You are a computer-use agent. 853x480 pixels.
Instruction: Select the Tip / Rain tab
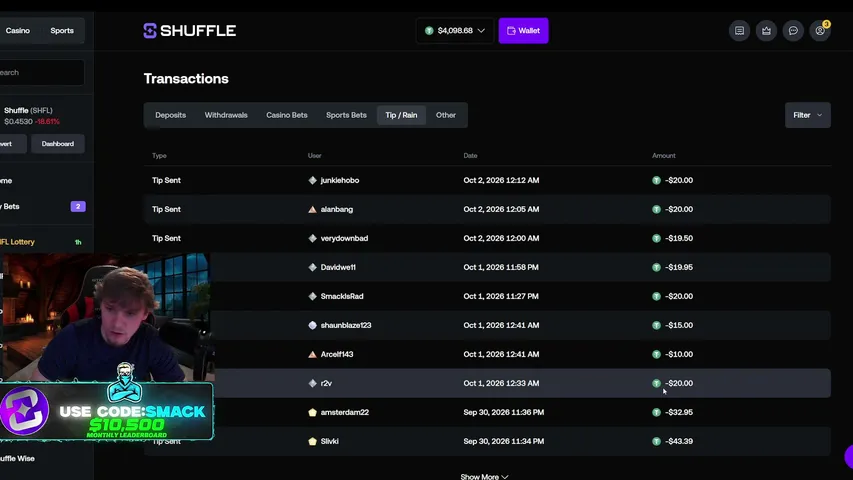pyautogui.click(x=401, y=115)
